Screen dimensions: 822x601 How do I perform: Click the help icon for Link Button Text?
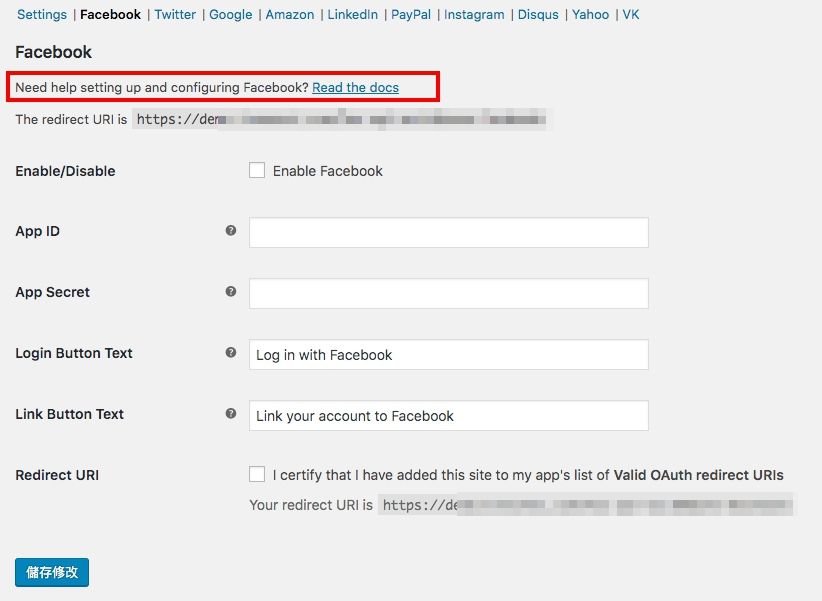pos(231,414)
